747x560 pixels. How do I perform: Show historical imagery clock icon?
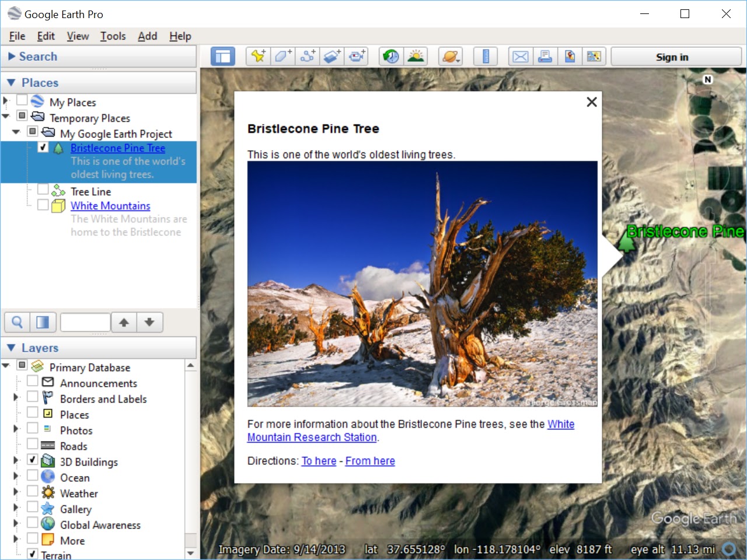391,57
